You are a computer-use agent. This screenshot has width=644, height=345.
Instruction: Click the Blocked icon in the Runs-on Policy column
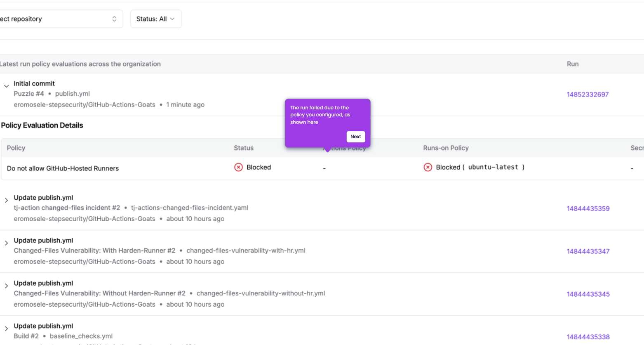(428, 167)
